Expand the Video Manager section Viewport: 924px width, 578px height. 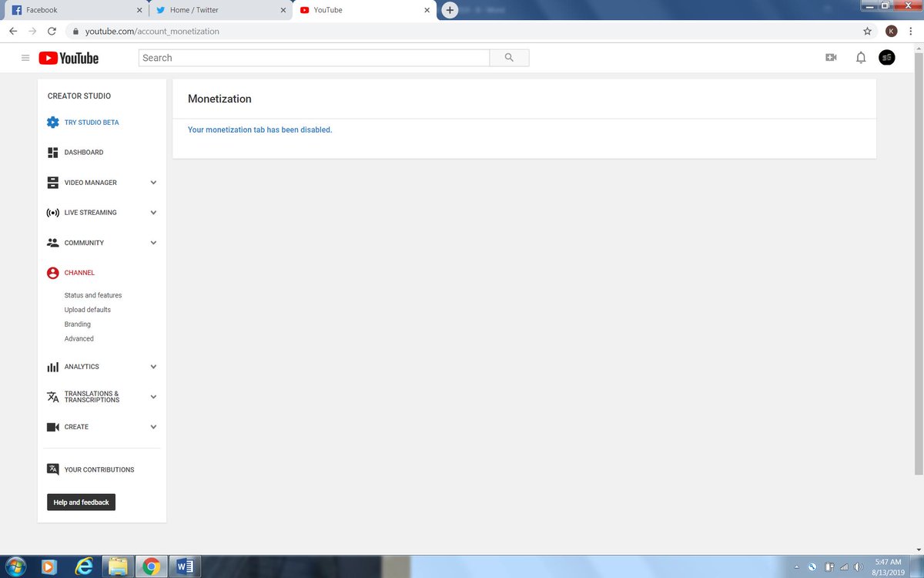[153, 183]
